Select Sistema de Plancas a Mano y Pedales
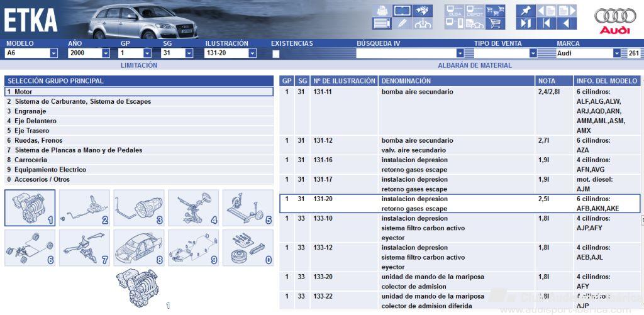This screenshot has height=315, width=644. (139, 150)
